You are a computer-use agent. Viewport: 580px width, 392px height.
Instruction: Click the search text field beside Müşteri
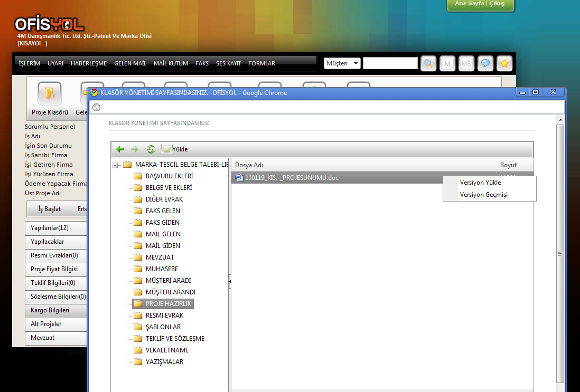390,63
